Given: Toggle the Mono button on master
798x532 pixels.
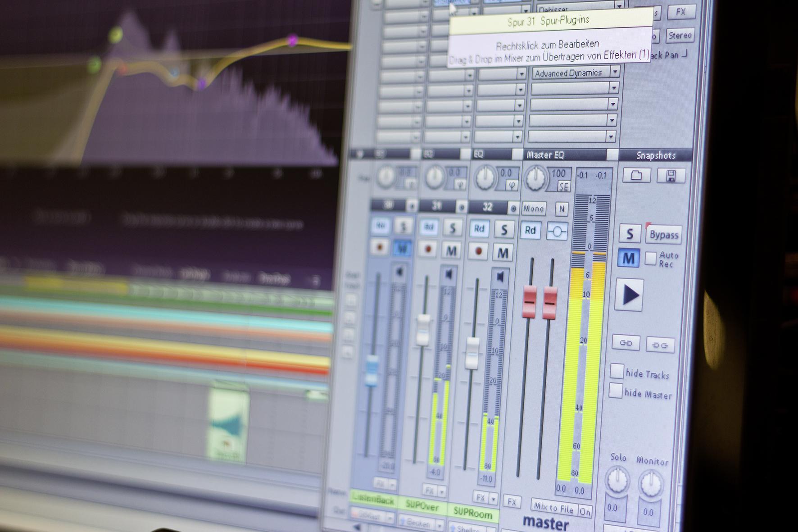Looking at the screenshot, I should coord(534,209).
